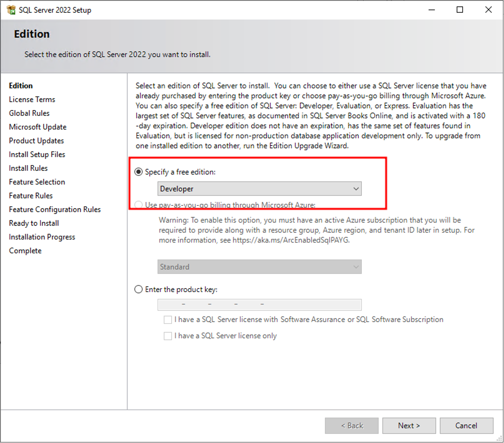
Task: Click the Feature Configuration Rules step text
Action: click(55, 209)
